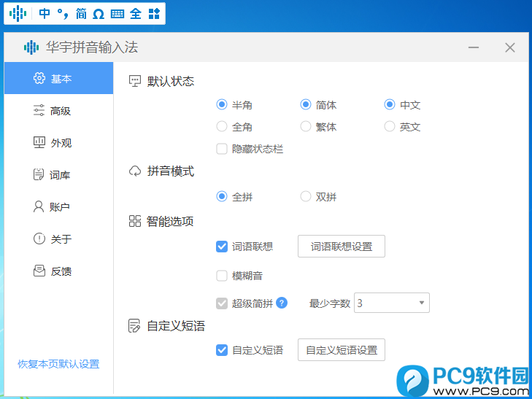Switch to the 账户 tab
This screenshot has height=399, width=532.
58,206
